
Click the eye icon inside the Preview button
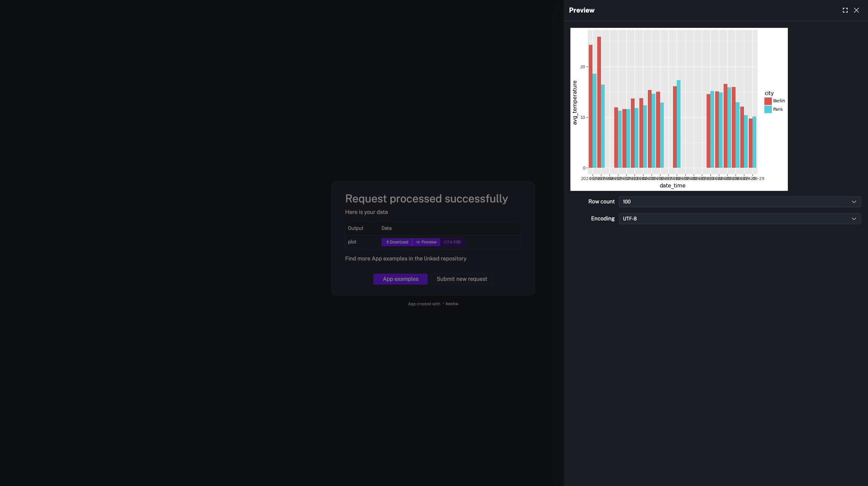click(418, 242)
